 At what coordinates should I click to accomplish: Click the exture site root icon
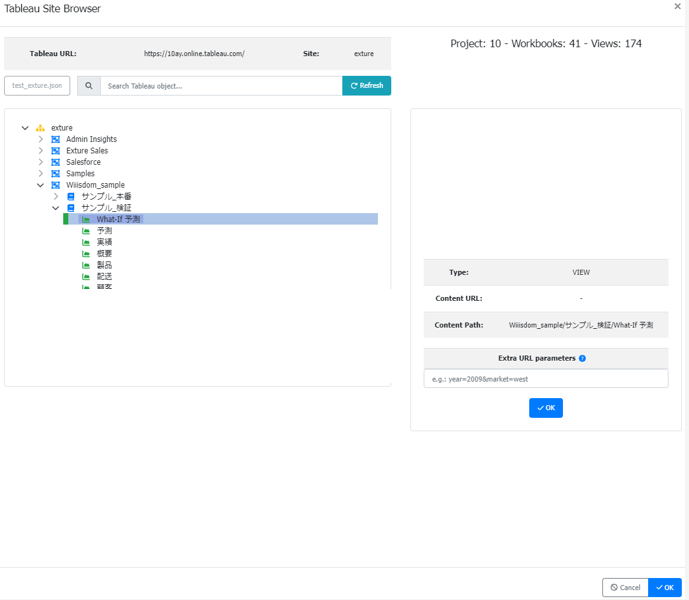click(x=40, y=128)
